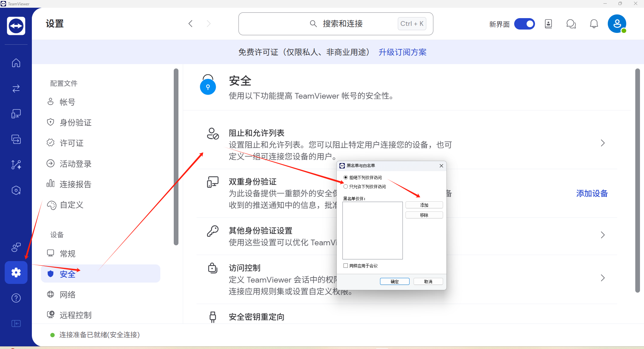Click the 搜索和连接 search field
Image resolution: width=644 pixels, height=349 pixels.
336,24
